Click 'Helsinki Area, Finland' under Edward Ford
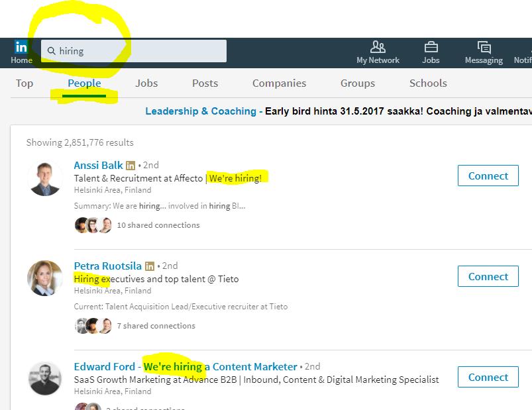The image size is (532, 410). pyautogui.click(x=113, y=391)
